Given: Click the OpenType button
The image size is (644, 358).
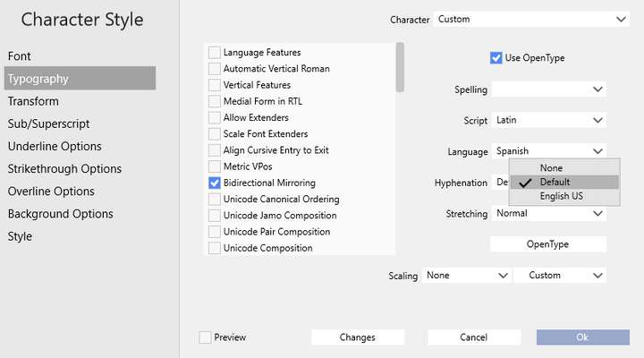Looking at the screenshot, I should 548,244.
